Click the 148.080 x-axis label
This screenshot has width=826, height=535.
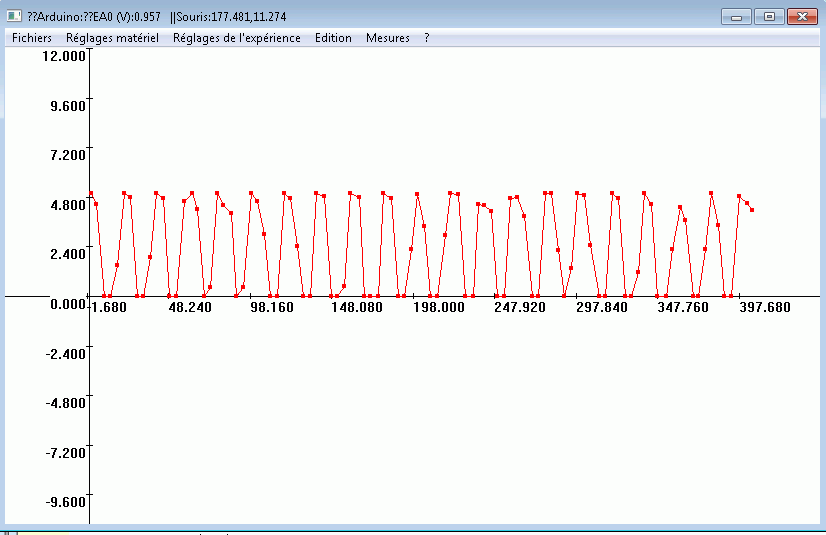click(x=357, y=307)
